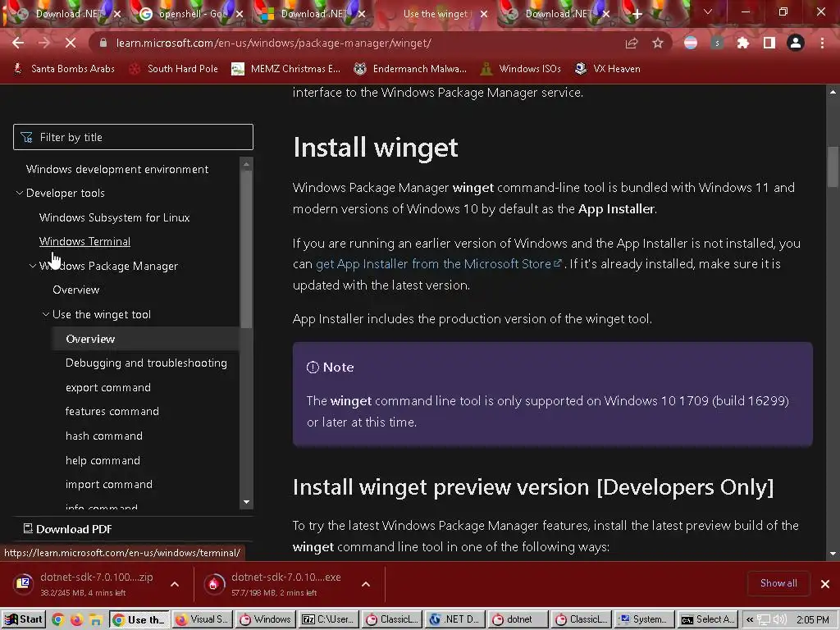Open the MEMZ Christmas bookmark
Viewport: 840px width, 630px height.
[285, 69]
